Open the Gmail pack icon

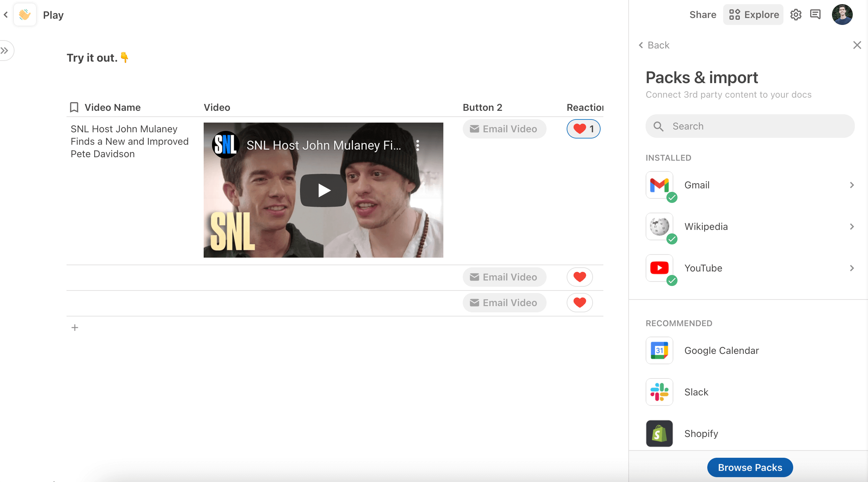click(659, 185)
